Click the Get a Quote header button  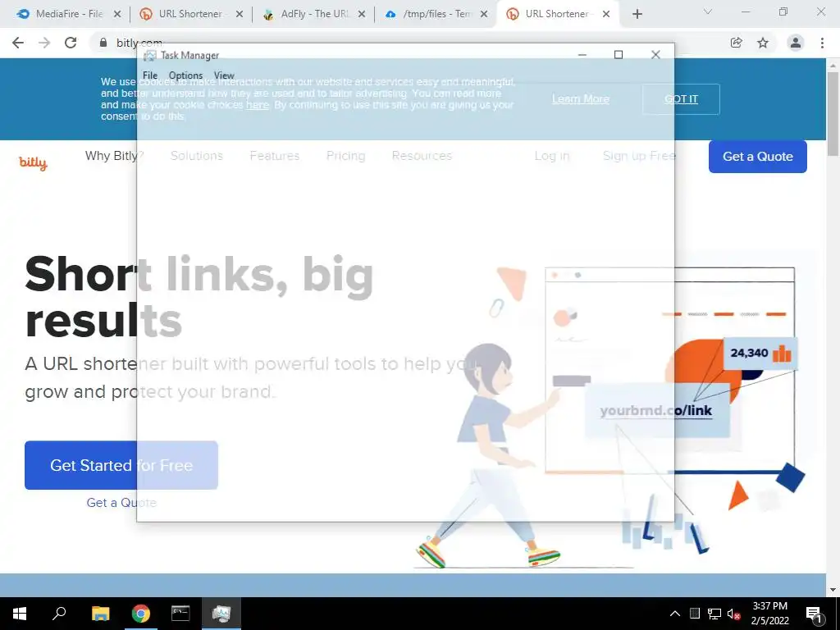click(757, 157)
